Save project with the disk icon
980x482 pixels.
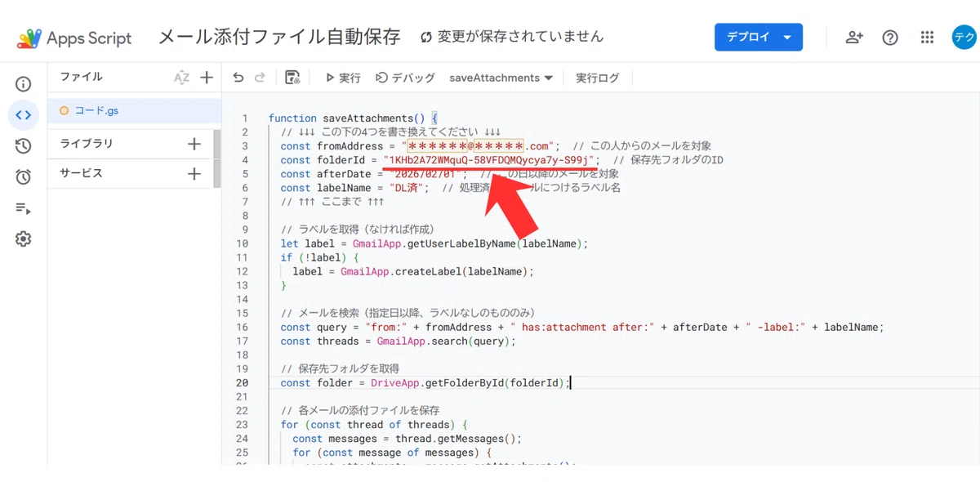point(292,78)
